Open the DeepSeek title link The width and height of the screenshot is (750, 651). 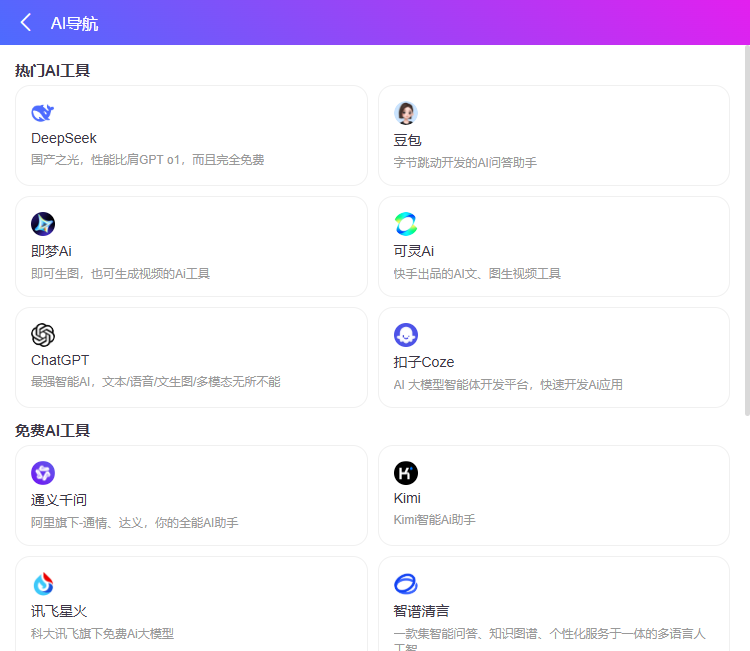coord(64,138)
